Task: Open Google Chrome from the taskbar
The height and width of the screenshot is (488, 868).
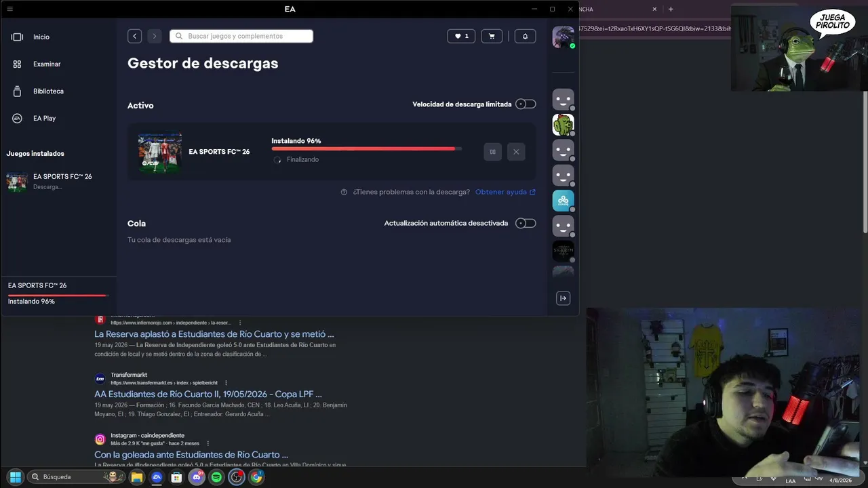Action: point(256,477)
